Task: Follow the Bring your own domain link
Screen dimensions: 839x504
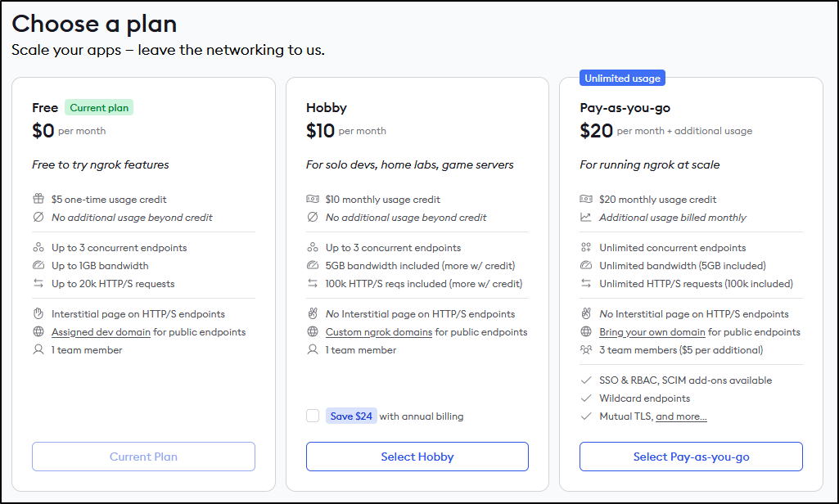Action: (x=652, y=332)
